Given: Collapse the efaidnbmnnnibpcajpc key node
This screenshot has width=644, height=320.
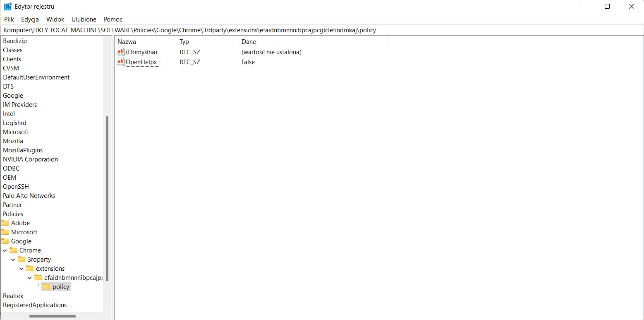Looking at the screenshot, I should (x=29, y=277).
